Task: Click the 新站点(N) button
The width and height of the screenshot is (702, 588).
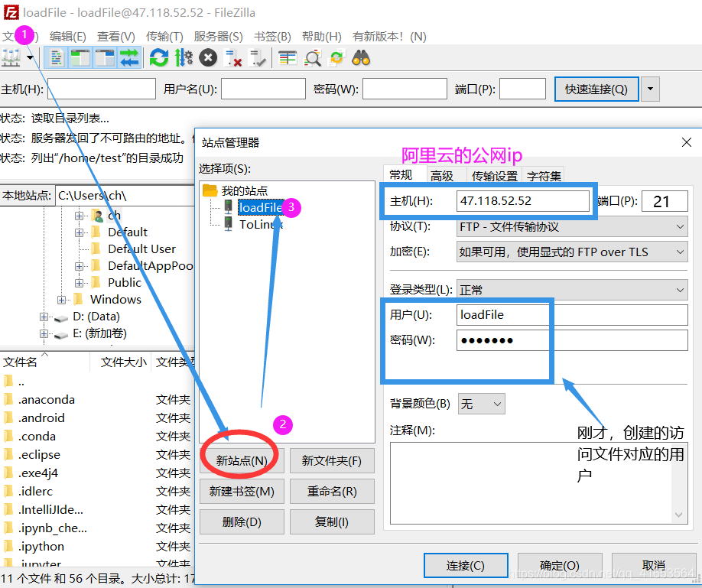Action: click(x=242, y=460)
